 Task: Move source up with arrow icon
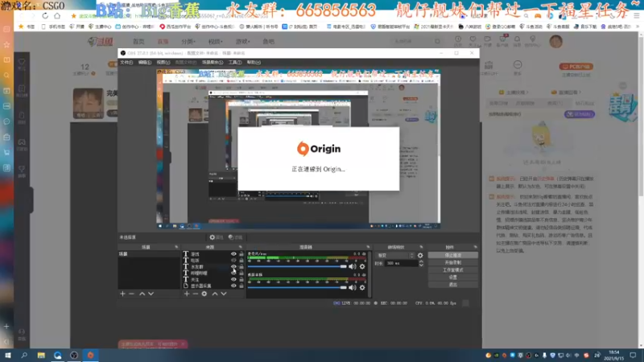(x=215, y=294)
